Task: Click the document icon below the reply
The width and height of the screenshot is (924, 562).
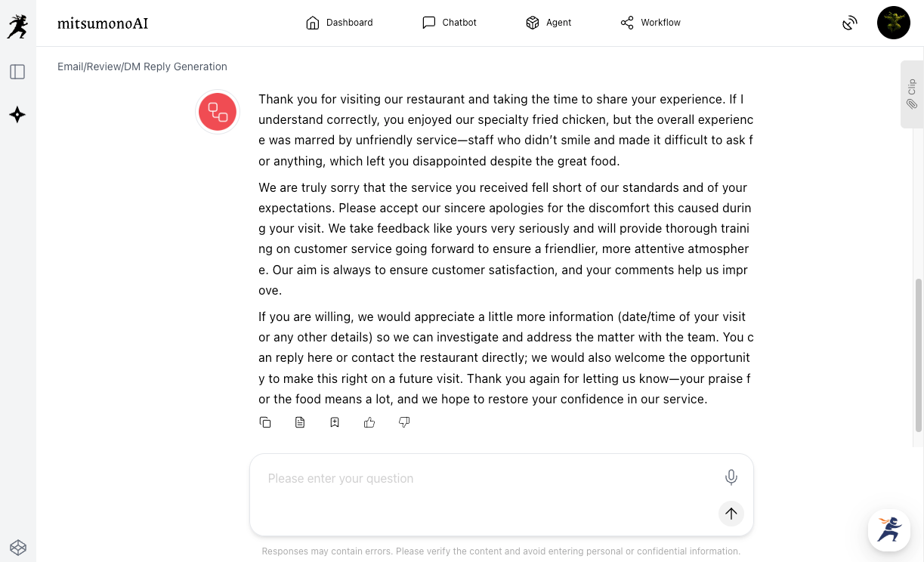Action: [x=300, y=422]
